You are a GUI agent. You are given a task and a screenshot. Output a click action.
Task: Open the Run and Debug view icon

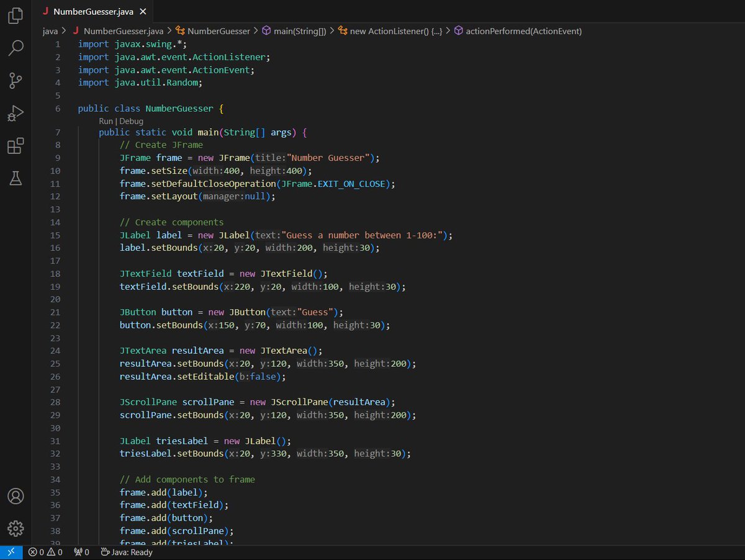(16, 113)
